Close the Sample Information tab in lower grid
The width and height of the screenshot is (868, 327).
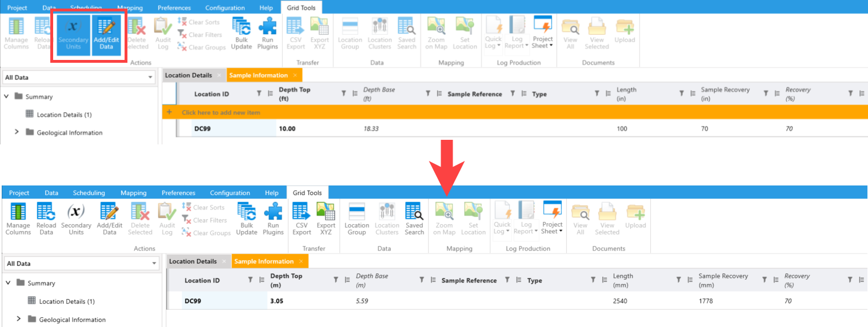(x=301, y=261)
